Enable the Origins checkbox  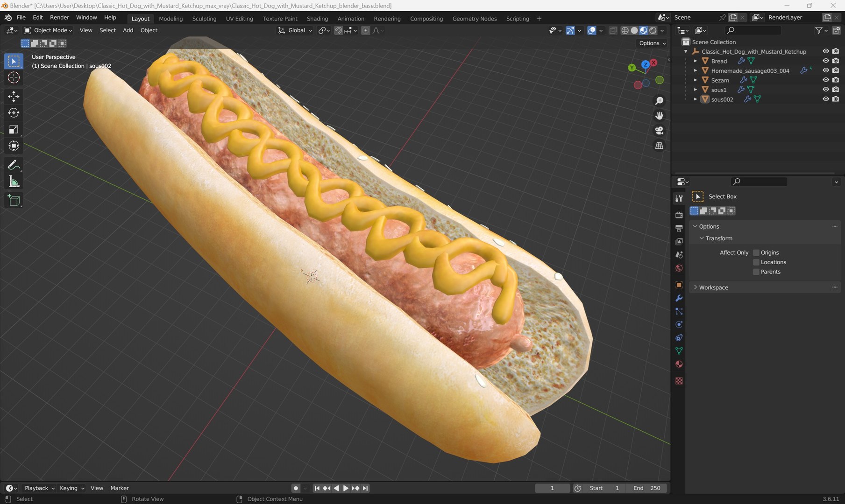756,252
